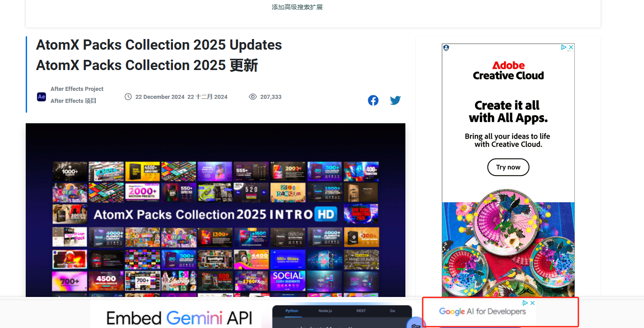
Task: Click the 'Embed Gemini API' banner headline
Action: pyautogui.click(x=179, y=318)
